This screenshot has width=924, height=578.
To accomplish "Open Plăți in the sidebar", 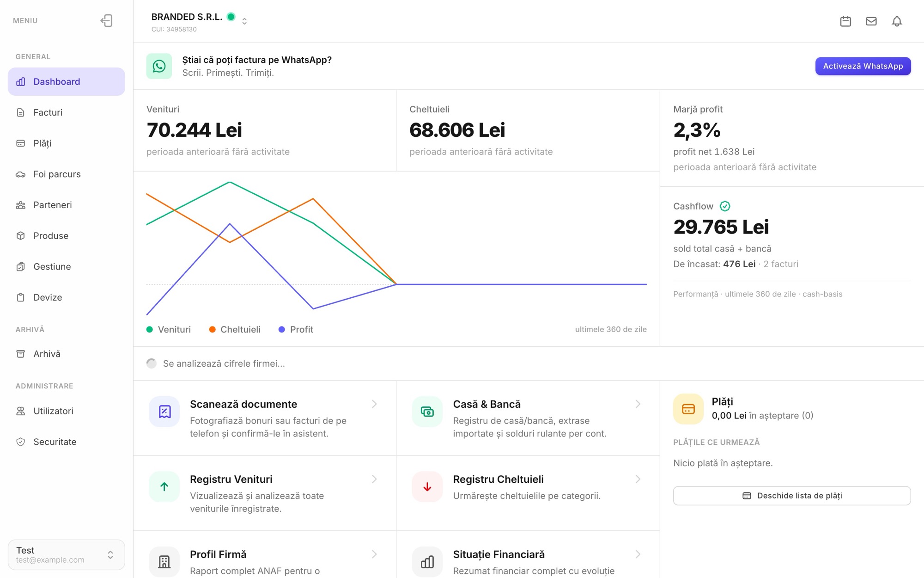I will (67, 143).
